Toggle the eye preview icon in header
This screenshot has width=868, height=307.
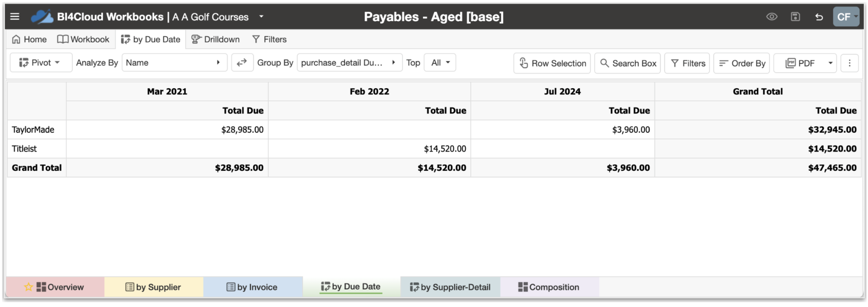point(772,16)
